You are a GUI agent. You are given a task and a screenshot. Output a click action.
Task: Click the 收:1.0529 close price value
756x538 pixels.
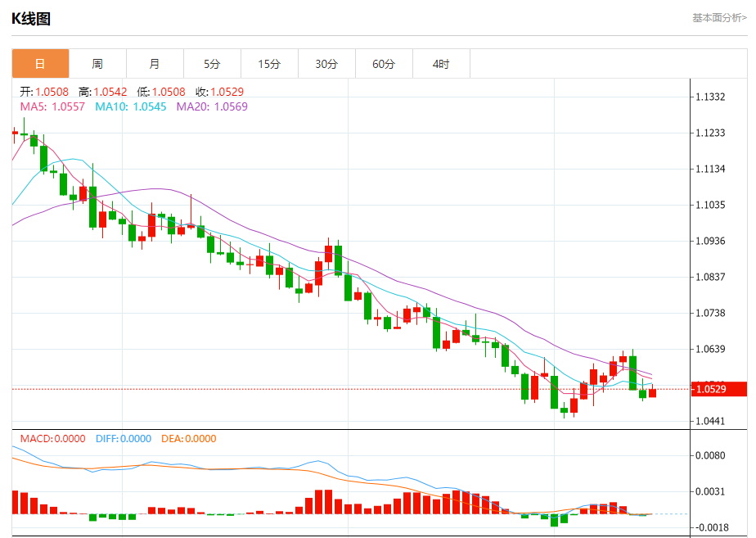tap(219, 92)
